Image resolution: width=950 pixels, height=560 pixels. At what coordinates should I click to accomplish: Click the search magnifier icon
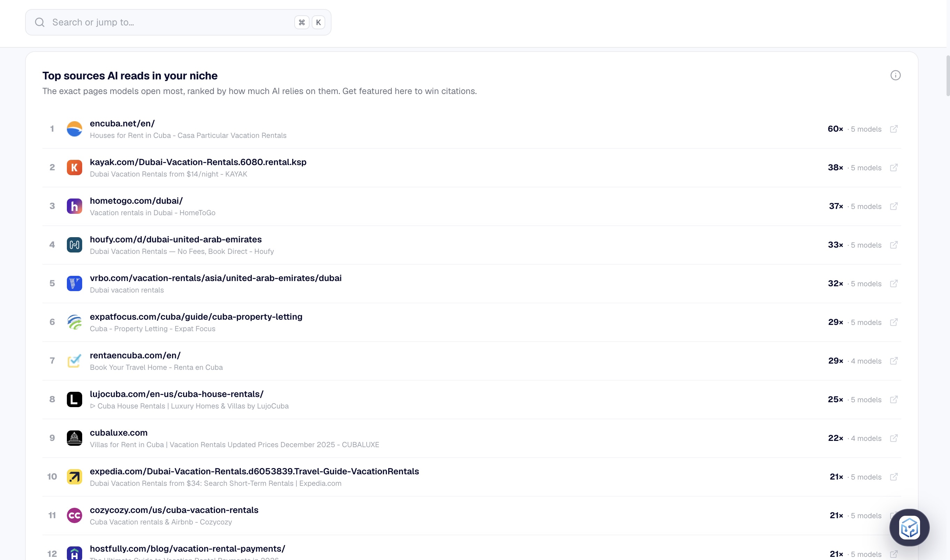tap(40, 23)
